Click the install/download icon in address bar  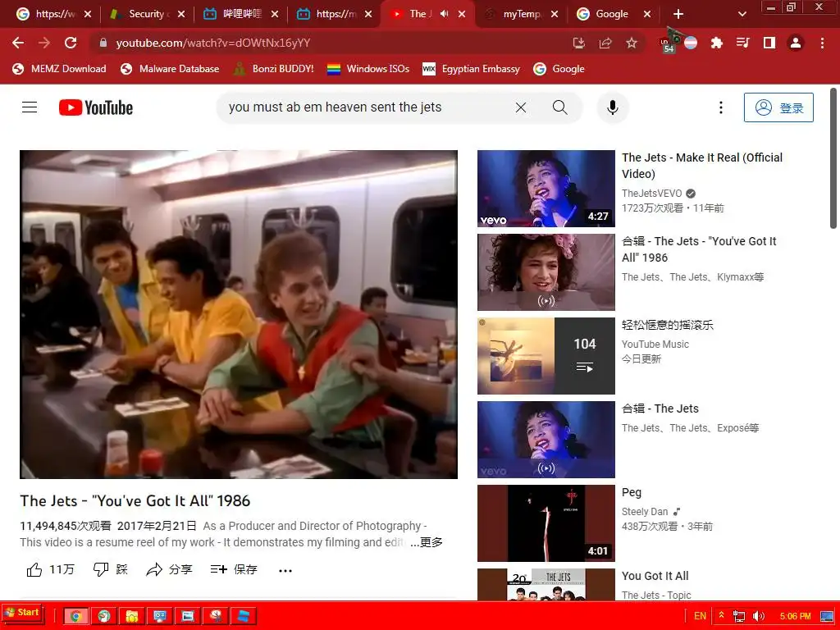pos(579,43)
